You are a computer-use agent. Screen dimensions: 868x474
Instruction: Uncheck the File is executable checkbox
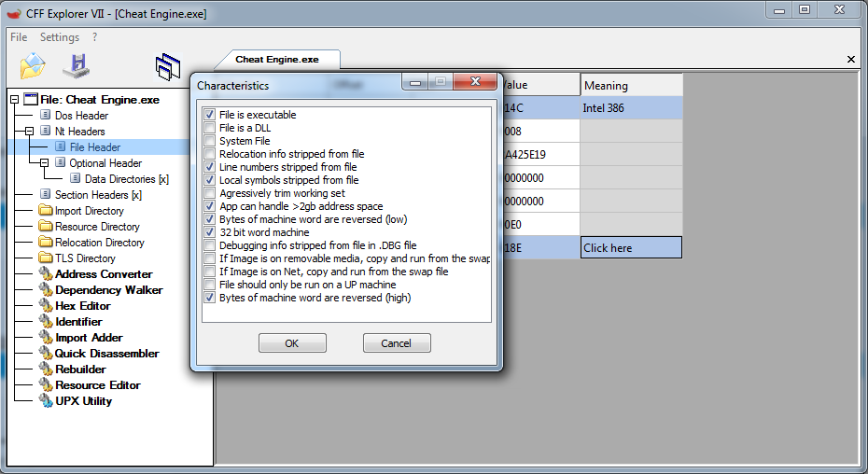click(x=209, y=115)
